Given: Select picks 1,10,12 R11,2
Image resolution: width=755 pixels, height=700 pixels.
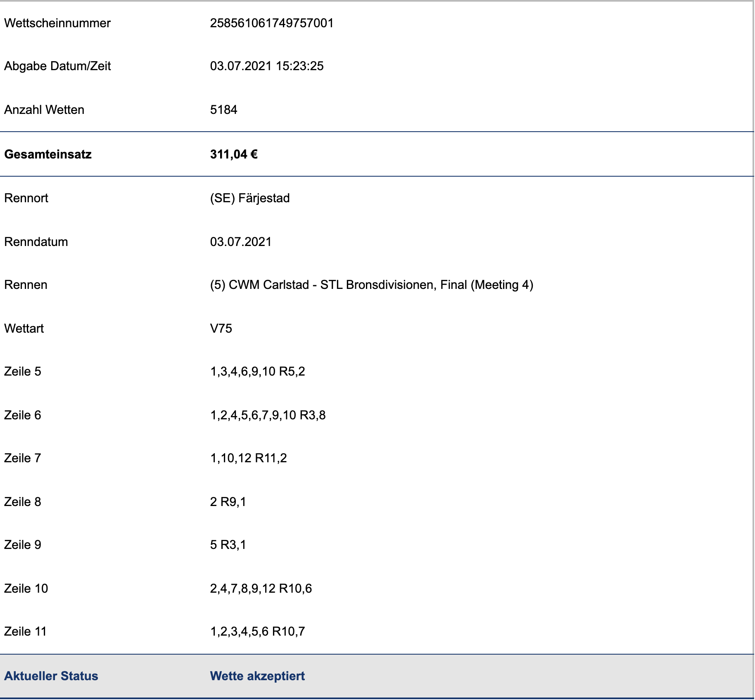Looking at the screenshot, I should click(249, 458).
